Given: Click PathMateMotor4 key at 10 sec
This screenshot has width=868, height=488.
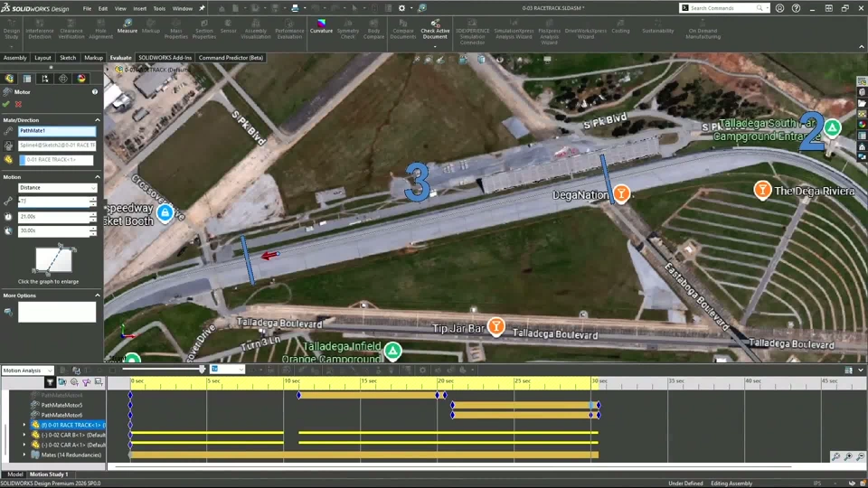Looking at the screenshot, I should pyautogui.click(x=299, y=395).
